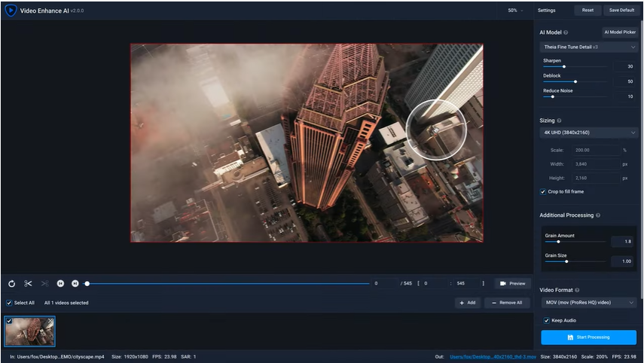The image size is (644, 363).
Task: Jump to previous frame button
Action: click(60, 283)
